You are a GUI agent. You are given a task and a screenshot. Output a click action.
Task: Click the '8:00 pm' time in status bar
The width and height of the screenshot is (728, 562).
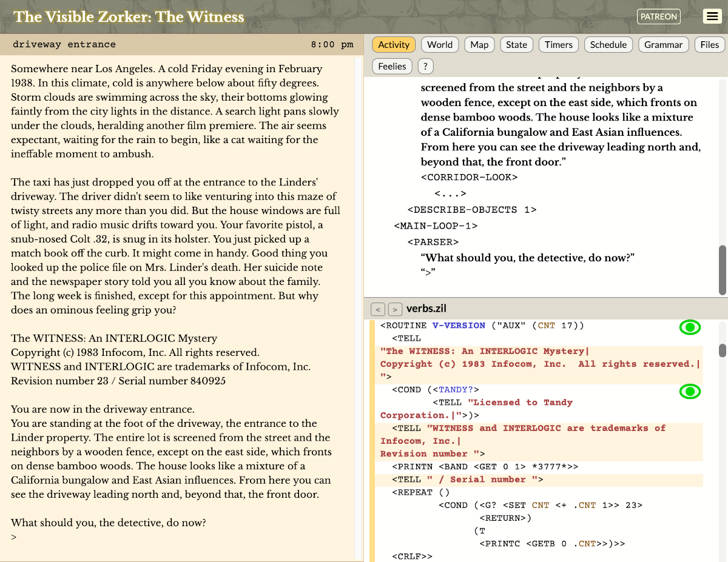pyautogui.click(x=332, y=44)
